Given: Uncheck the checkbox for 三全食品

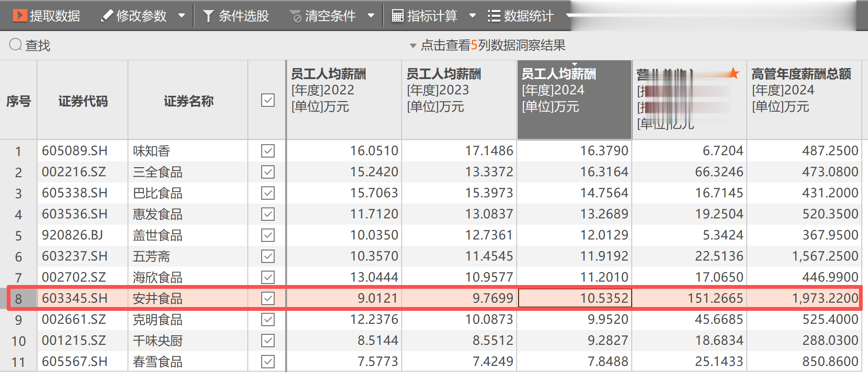Looking at the screenshot, I should 268,172.
